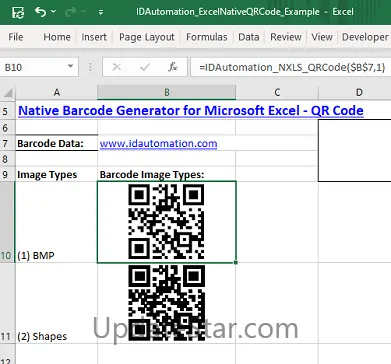
Task: Select the 'Image Types' cell
Action: point(57,174)
